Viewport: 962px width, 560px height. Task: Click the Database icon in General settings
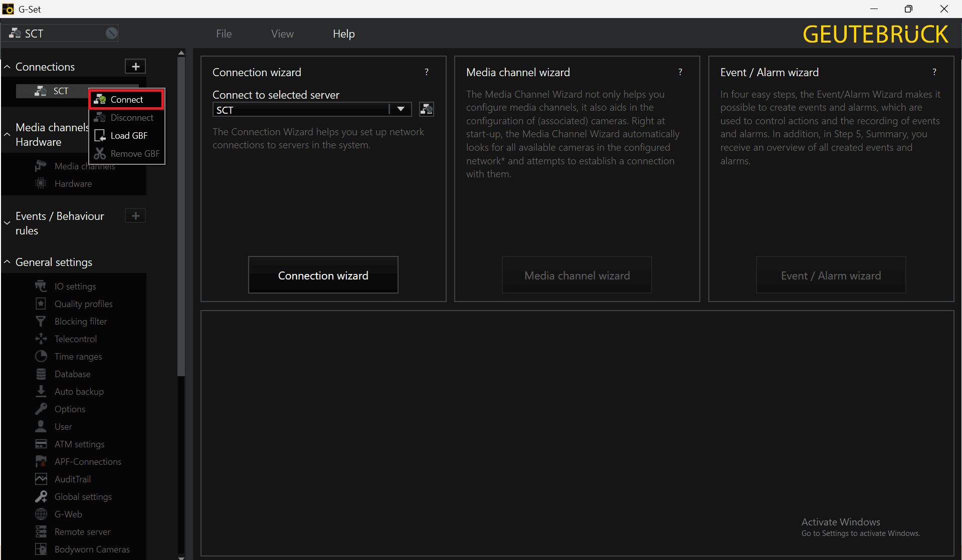click(41, 374)
